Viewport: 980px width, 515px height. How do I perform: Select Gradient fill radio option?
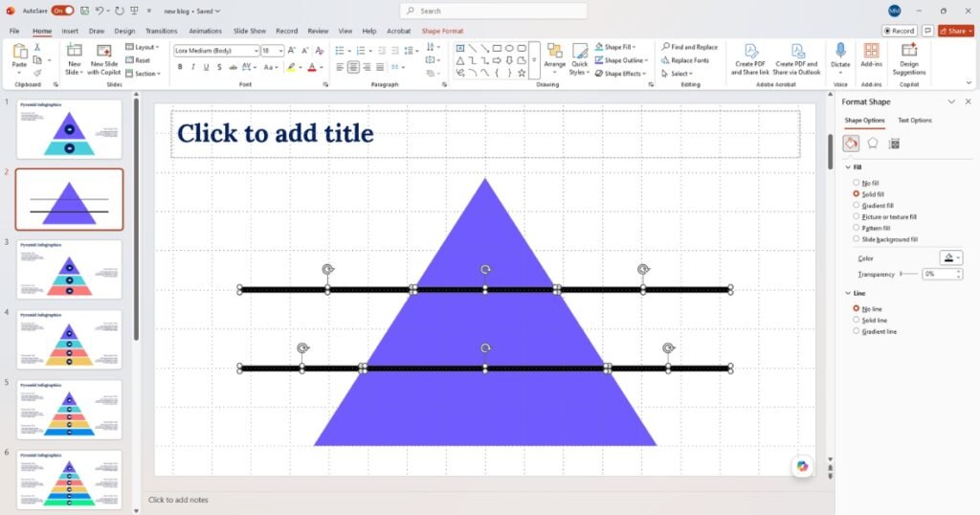click(x=857, y=205)
